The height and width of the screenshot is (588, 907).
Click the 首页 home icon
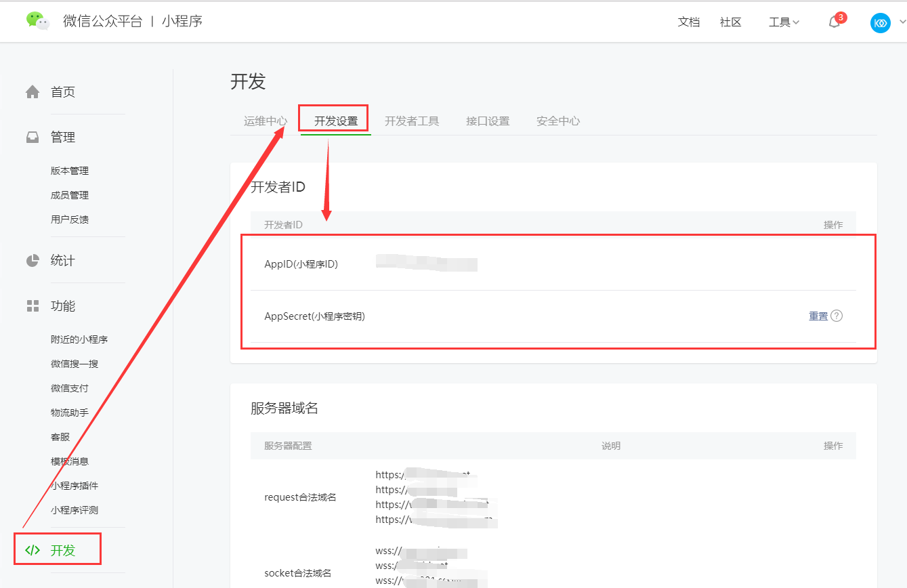(33, 92)
